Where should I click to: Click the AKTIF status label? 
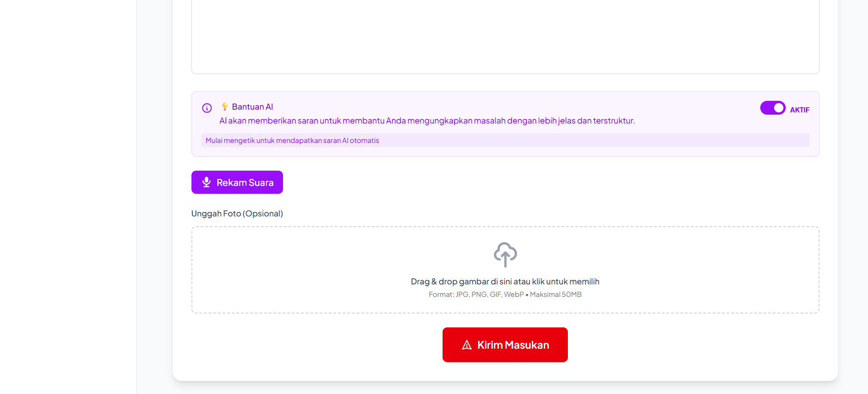tap(800, 110)
